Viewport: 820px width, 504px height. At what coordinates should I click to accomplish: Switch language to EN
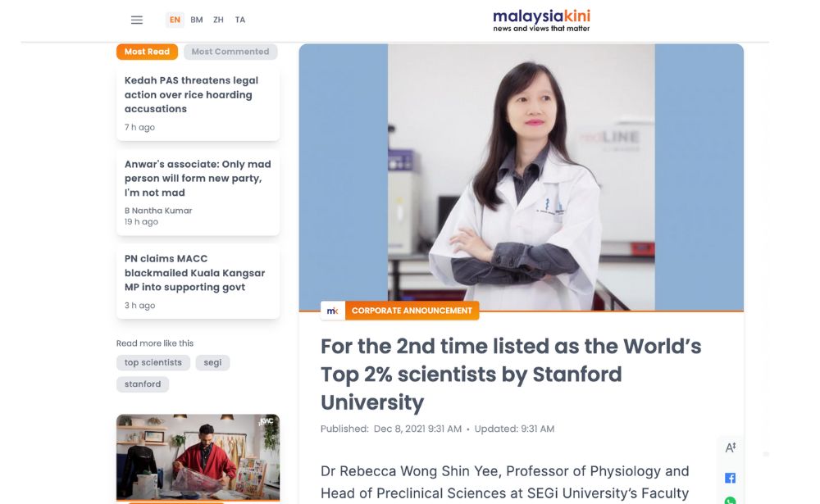coord(175,20)
